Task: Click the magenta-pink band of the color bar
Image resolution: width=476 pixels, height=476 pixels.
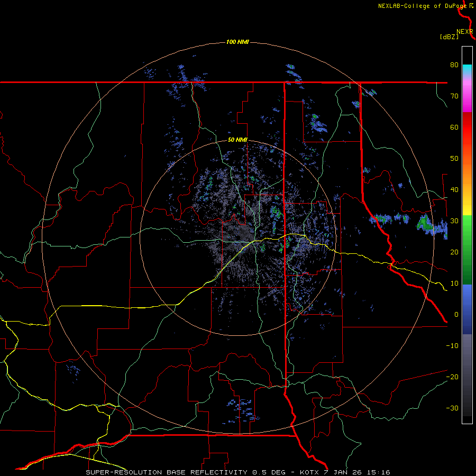Action: tap(467, 93)
